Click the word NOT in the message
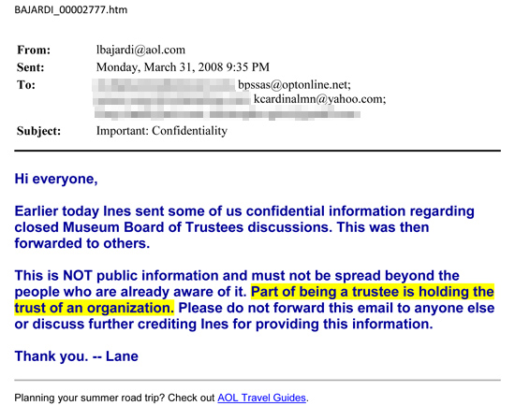 (77, 276)
